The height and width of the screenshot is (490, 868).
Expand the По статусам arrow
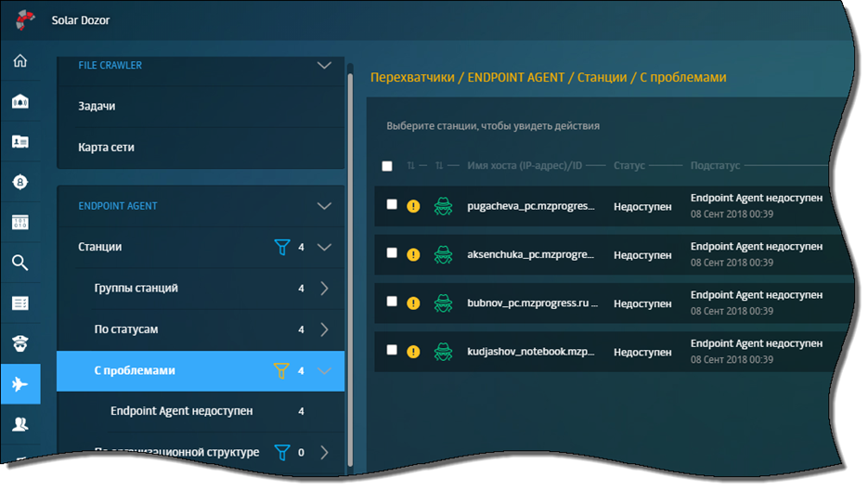(x=324, y=329)
